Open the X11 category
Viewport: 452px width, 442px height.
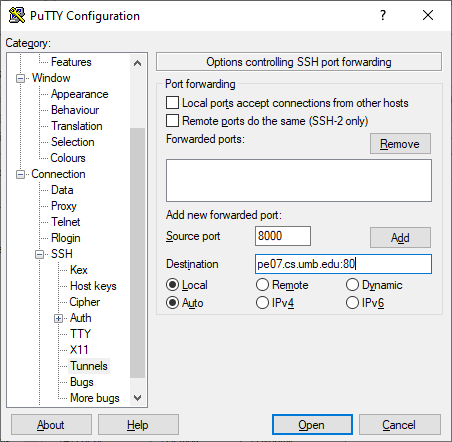click(x=79, y=350)
